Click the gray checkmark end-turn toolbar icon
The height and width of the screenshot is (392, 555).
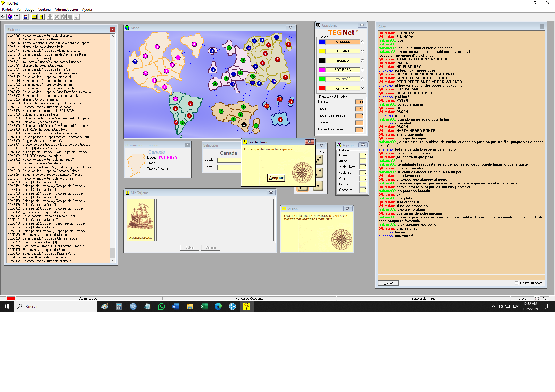[77, 17]
